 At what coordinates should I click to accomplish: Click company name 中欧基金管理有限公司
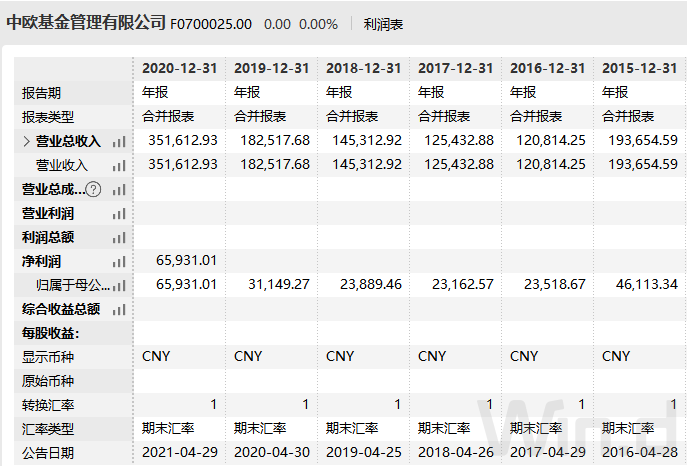[x=85, y=23]
